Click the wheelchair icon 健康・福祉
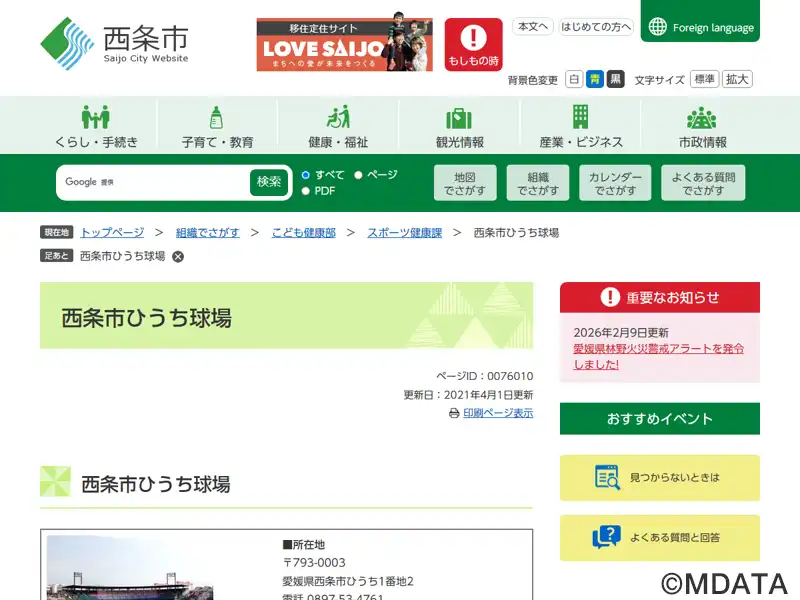Screen dimensions: 800x600 pyautogui.click(x=338, y=117)
